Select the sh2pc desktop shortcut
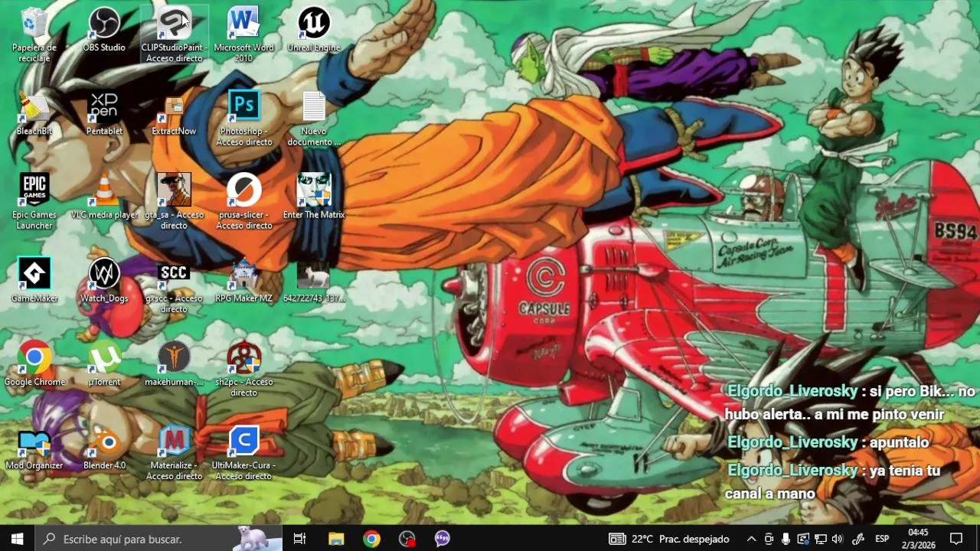The image size is (980, 551). click(x=243, y=369)
